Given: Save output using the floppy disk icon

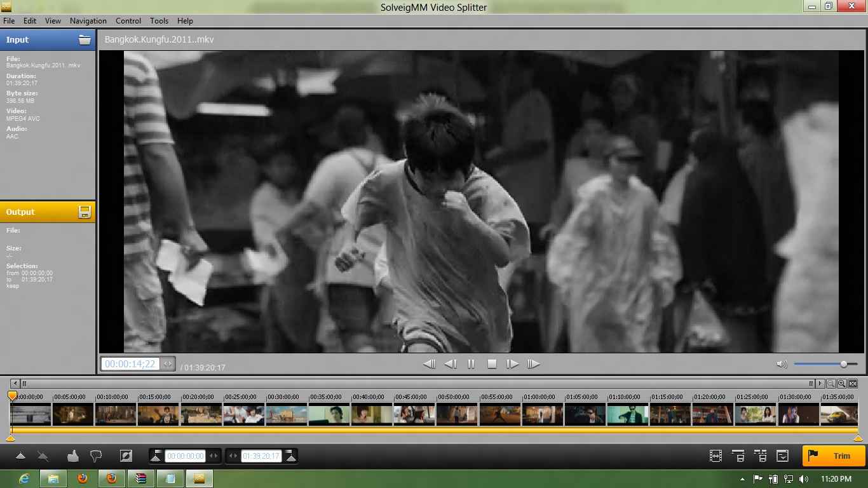Looking at the screenshot, I should tap(85, 212).
